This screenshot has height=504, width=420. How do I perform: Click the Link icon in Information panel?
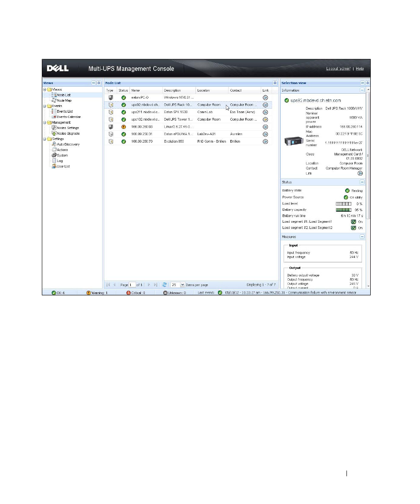360,173
